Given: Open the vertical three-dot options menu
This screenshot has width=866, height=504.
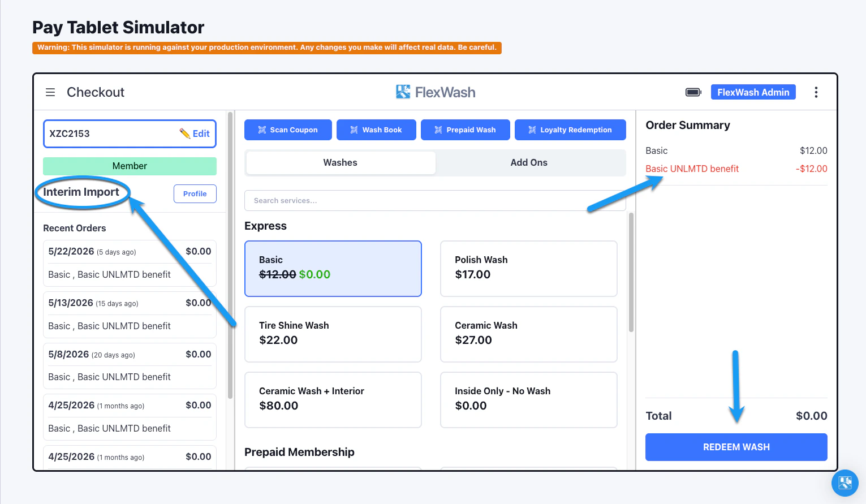Looking at the screenshot, I should coord(816,92).
